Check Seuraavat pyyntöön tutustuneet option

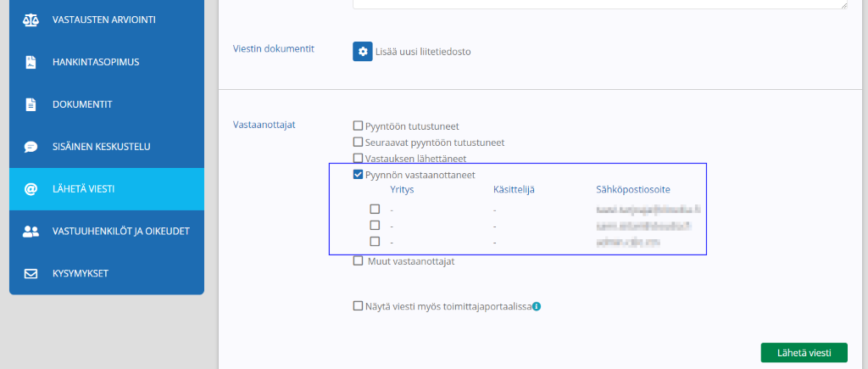359,142
